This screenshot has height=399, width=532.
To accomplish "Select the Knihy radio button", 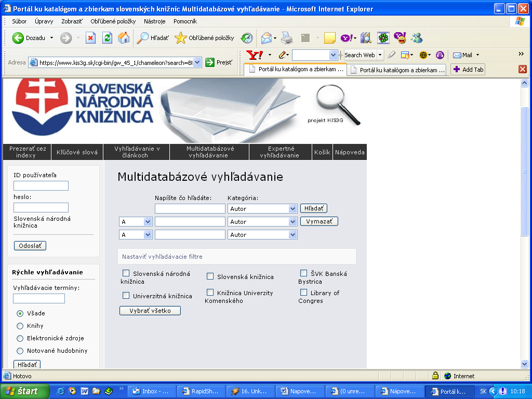I will 20,326.
